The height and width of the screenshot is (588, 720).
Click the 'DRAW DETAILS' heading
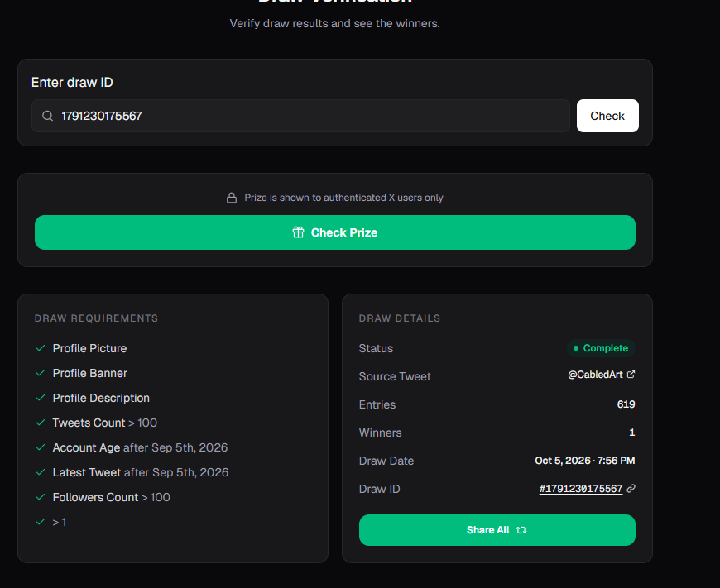(x=400, y=318)
